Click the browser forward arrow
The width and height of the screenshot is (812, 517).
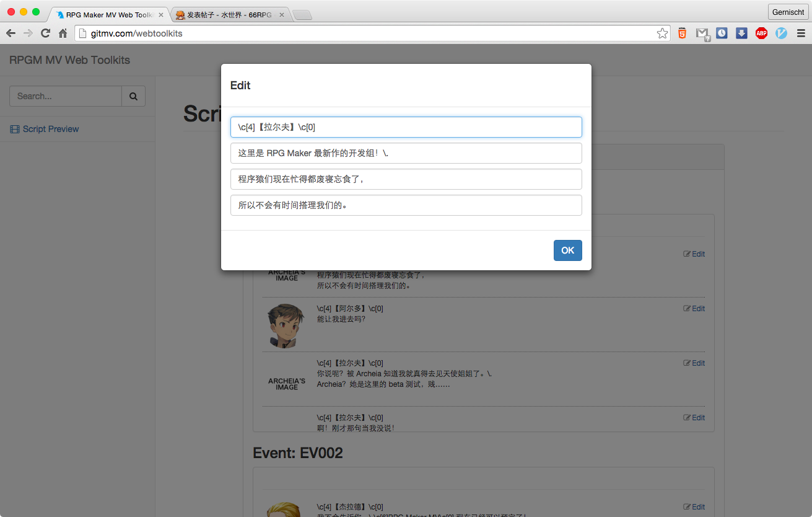28,33
